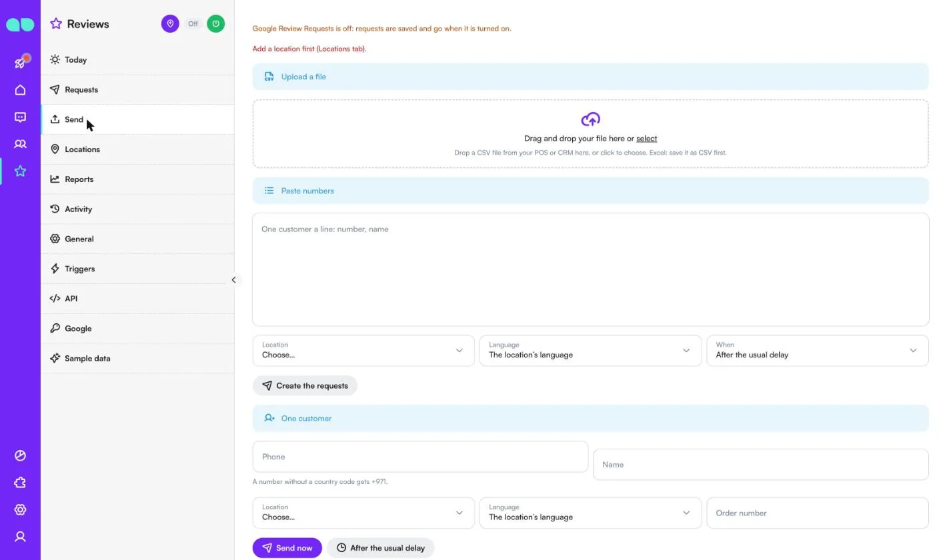Click the rocket icon in the purple rail
947x560 pixels.
click(20, 63)
